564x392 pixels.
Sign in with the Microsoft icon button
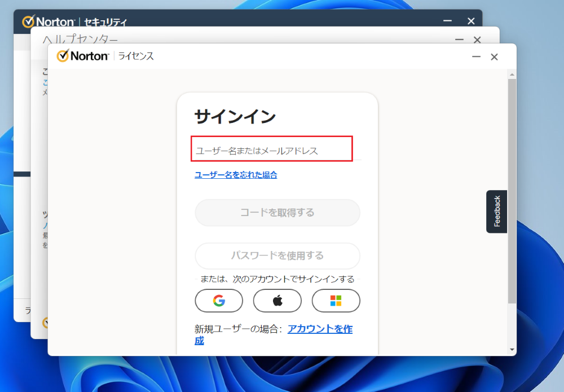coord(336,301)
